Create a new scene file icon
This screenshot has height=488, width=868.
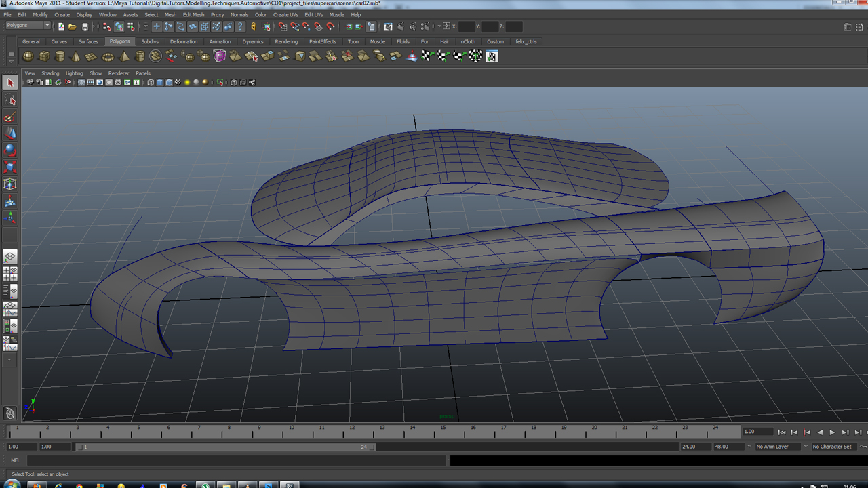click(61, 26)
